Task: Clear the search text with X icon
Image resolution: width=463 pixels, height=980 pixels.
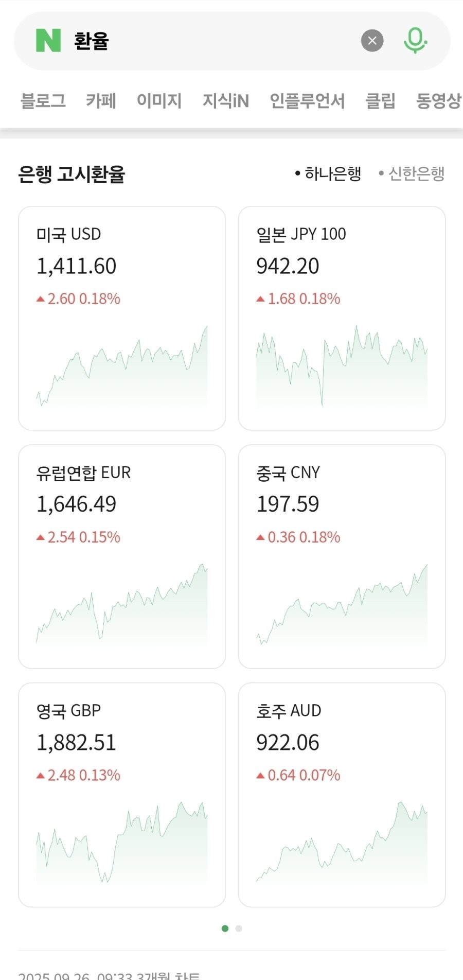Action: (x=372, y=41)
